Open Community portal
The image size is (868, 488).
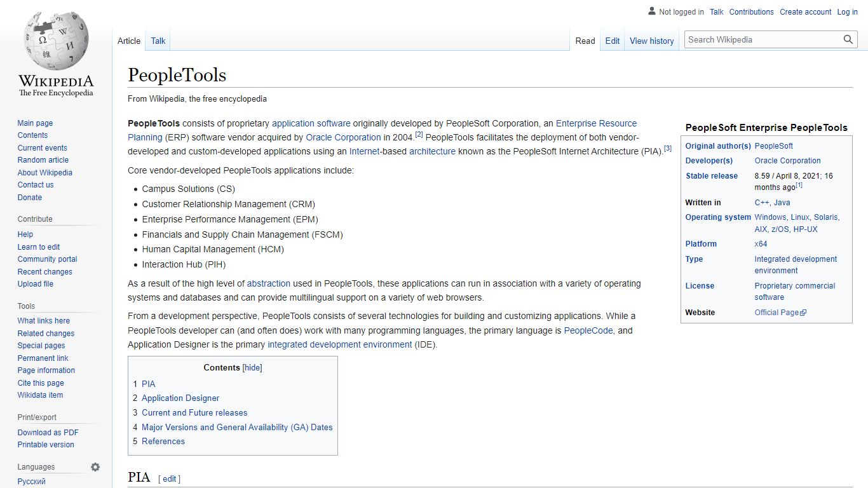48,259
